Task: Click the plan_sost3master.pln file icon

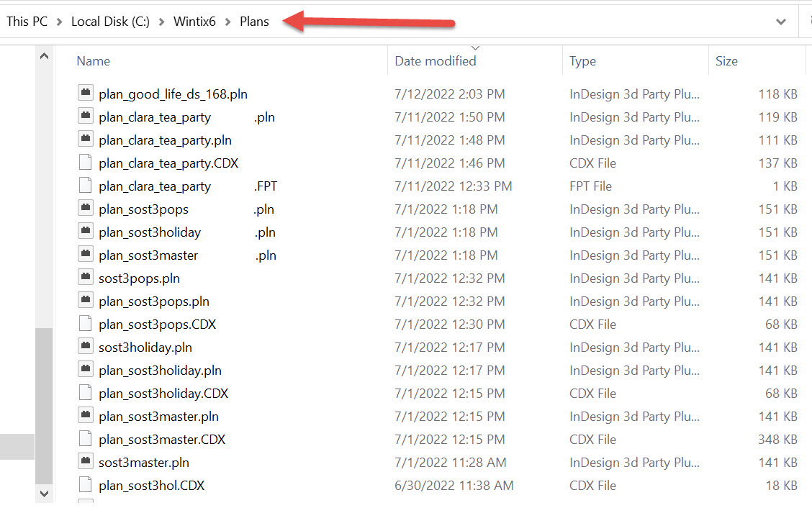Action: (86, 415)
